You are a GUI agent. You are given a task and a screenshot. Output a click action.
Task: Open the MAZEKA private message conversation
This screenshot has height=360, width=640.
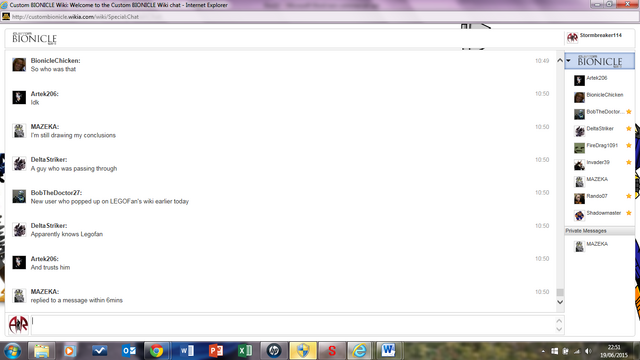[599, 246]
